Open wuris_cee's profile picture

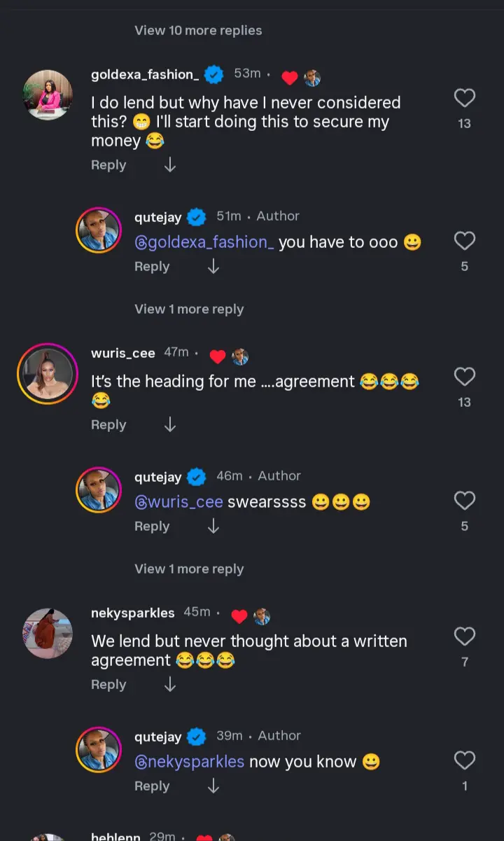pos(48,374)
